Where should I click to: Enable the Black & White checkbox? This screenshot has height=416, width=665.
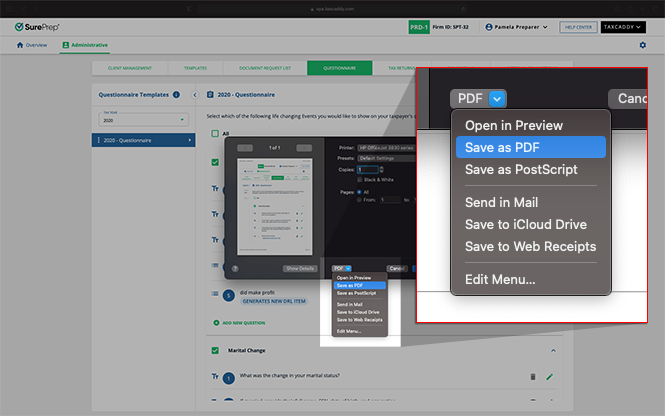pyautogui.click(x=360, y=180)
